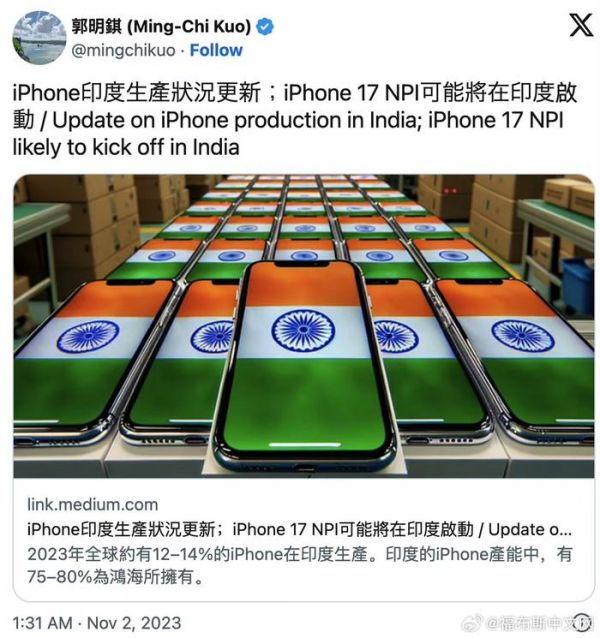The width and height of the screenshot is (600, 638).
Task: Click the blue verified checkmark badge
Action: point(265,27)
